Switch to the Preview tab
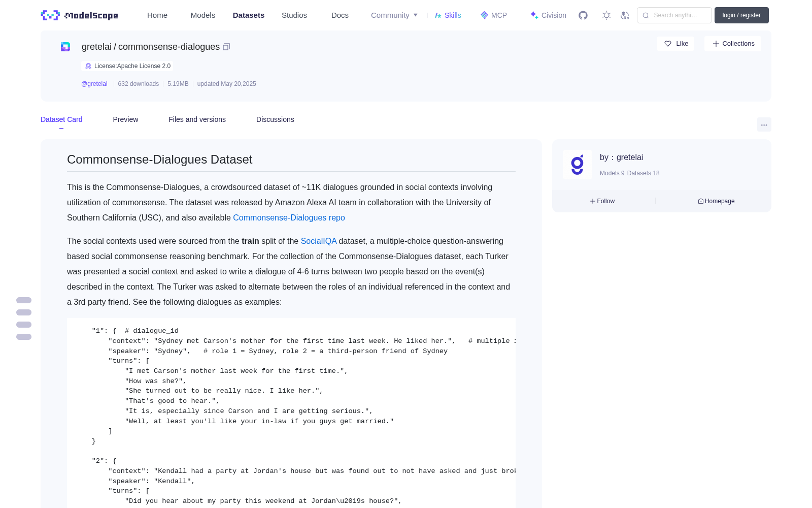 tap(125, 119)
